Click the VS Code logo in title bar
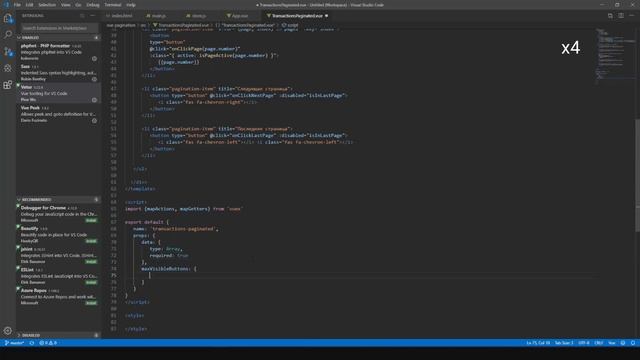Screen dimensions: 640x360 (6, 5)
